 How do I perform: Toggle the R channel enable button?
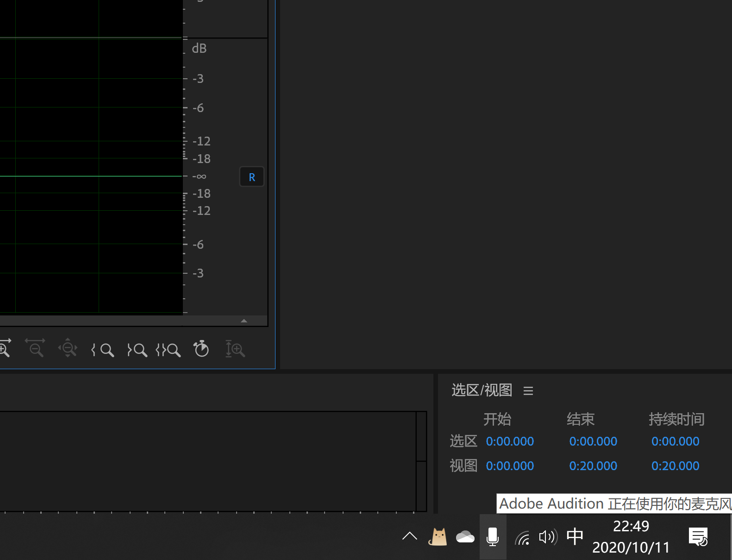coord(252,177)
